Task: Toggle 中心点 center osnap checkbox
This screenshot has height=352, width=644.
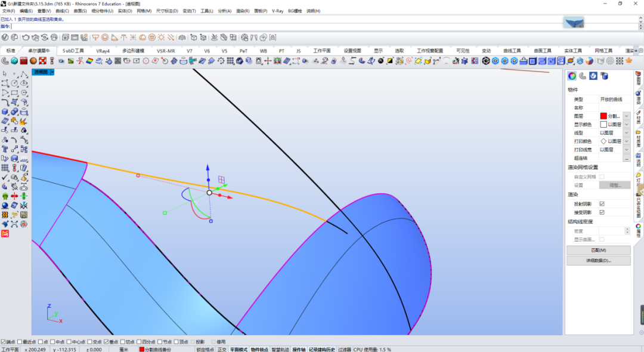Action: point(69,342)
